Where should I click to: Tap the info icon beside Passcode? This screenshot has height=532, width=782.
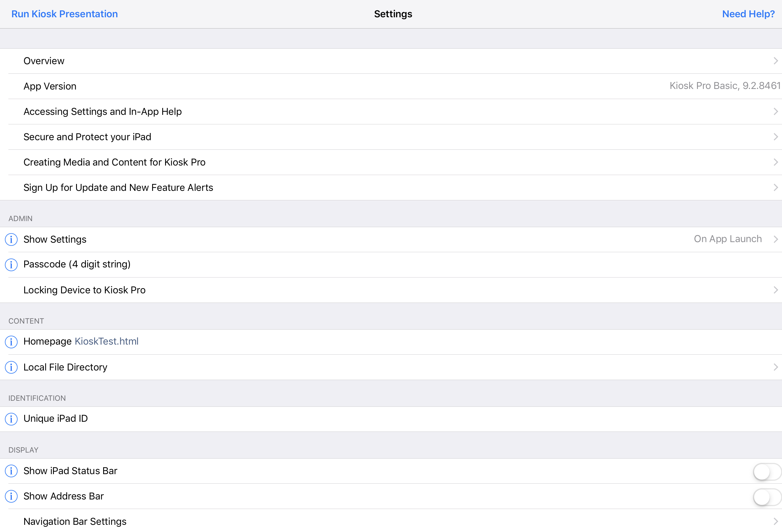point(11,265)
